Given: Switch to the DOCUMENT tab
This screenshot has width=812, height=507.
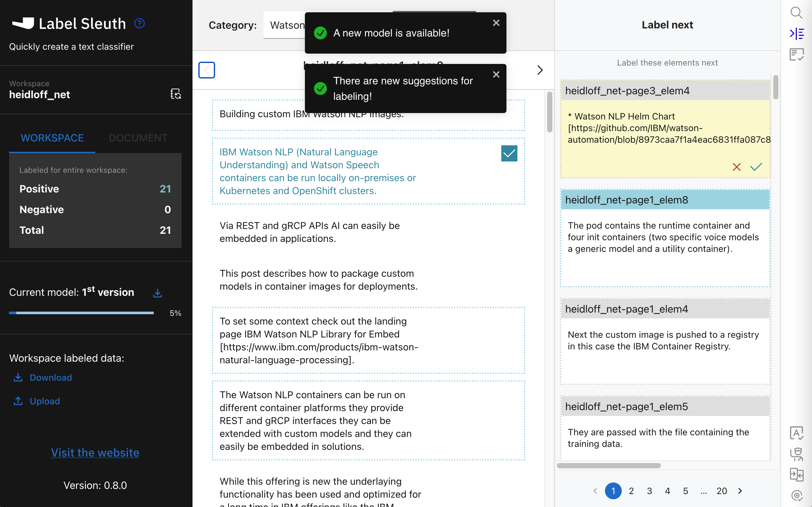Looking at the screenshot, I should point(138,138).
